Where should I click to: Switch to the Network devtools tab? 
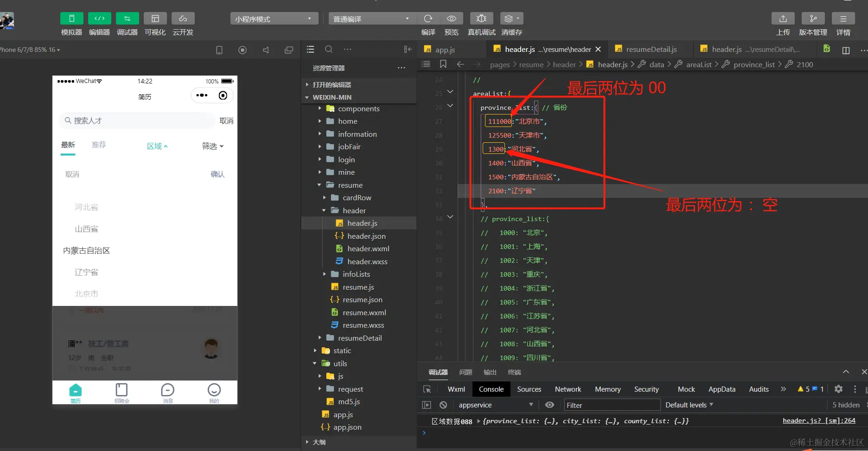[x=568, y=389]
